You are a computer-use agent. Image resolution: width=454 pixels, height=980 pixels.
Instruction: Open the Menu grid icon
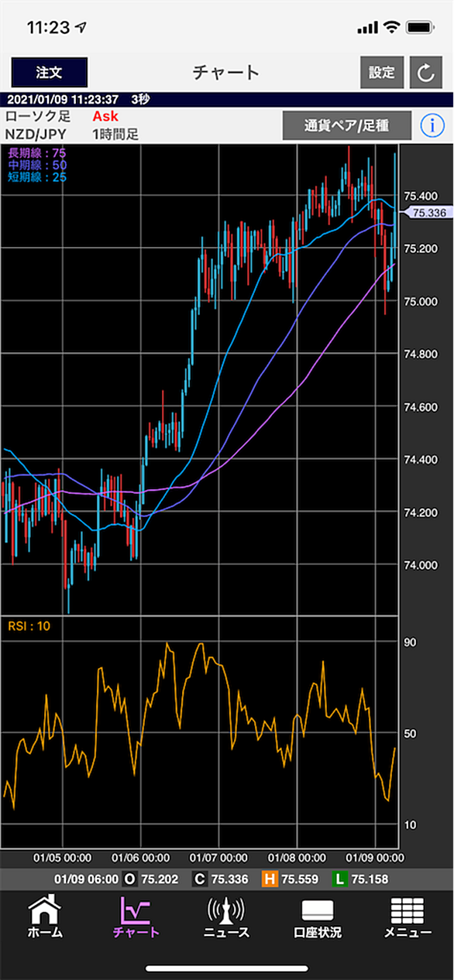click(x=408, y=917)
